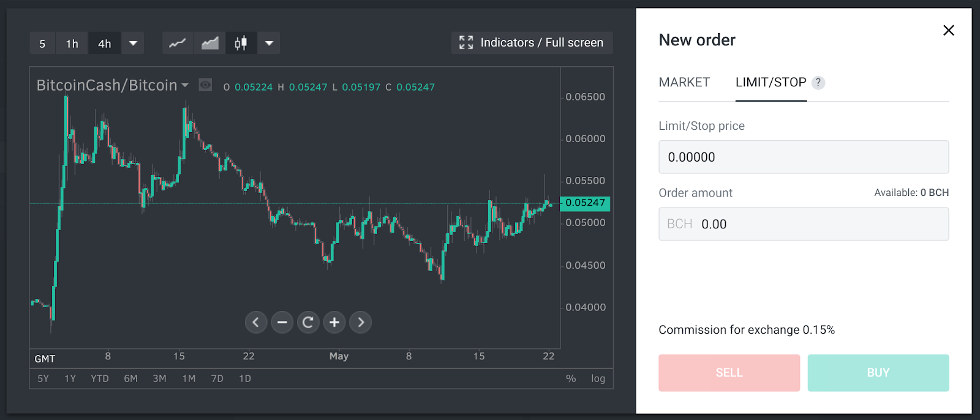Toggle log scale mode
Screen dimensions: 980x420
[598, 378]
